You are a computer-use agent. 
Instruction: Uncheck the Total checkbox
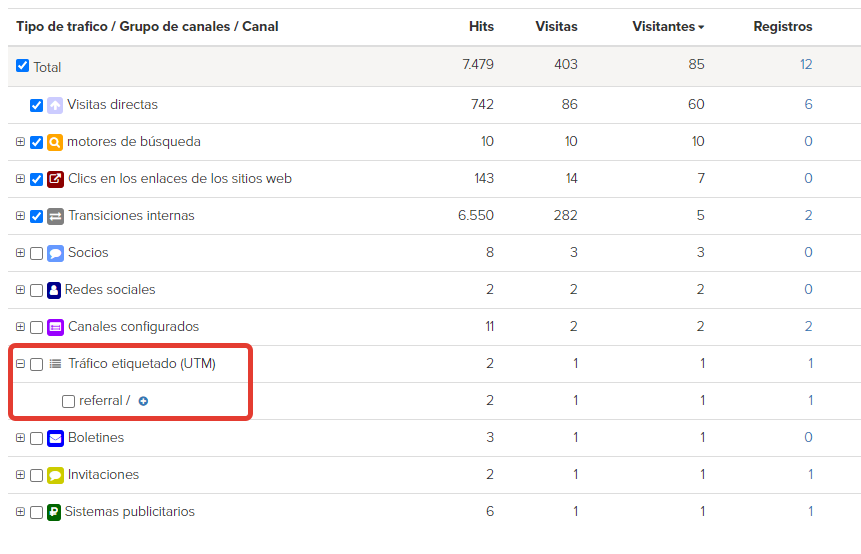pos(23,66)
